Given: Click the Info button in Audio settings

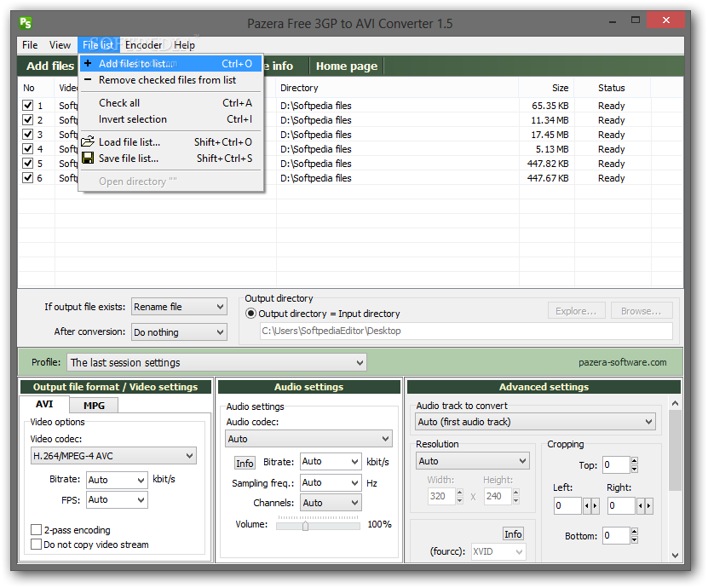Looking at the screenshot, I should [x=245, y=463].
